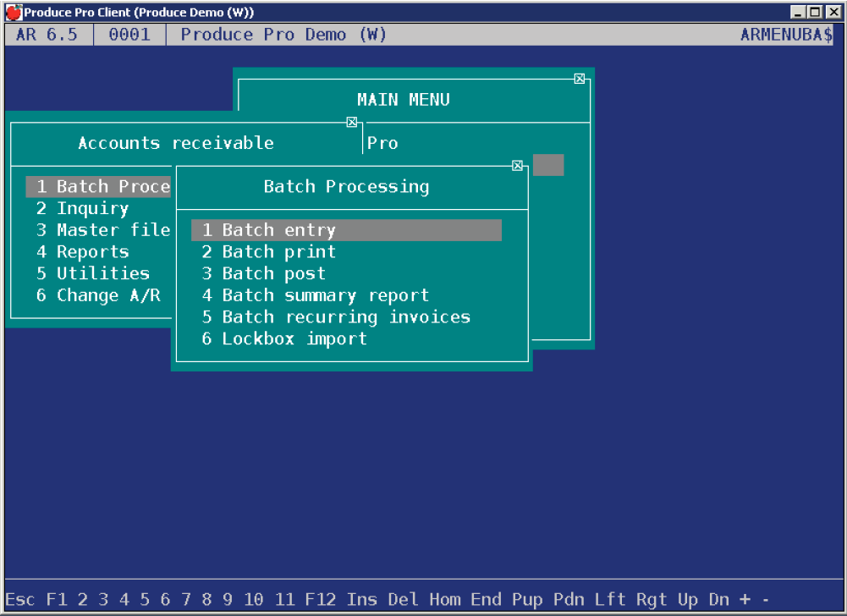Click the gray highlight block in Main Menu
The width and height of the screenshot is (847, 616).
[548, 165]
